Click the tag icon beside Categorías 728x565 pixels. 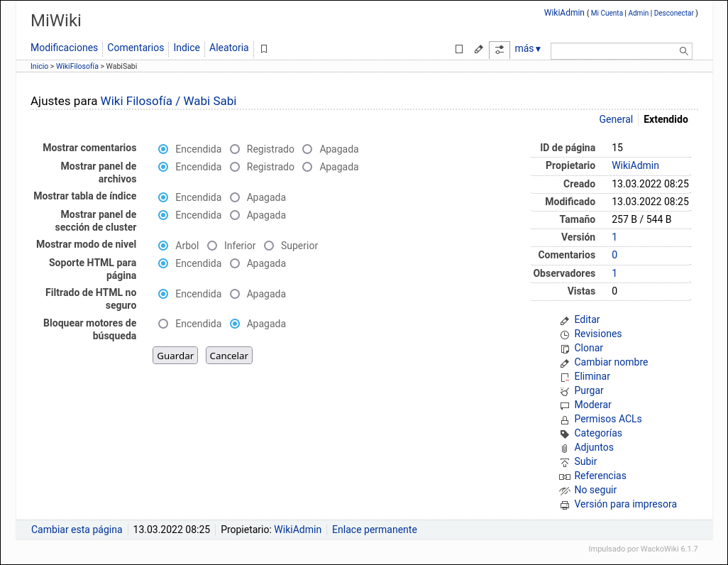click(565, 434)
